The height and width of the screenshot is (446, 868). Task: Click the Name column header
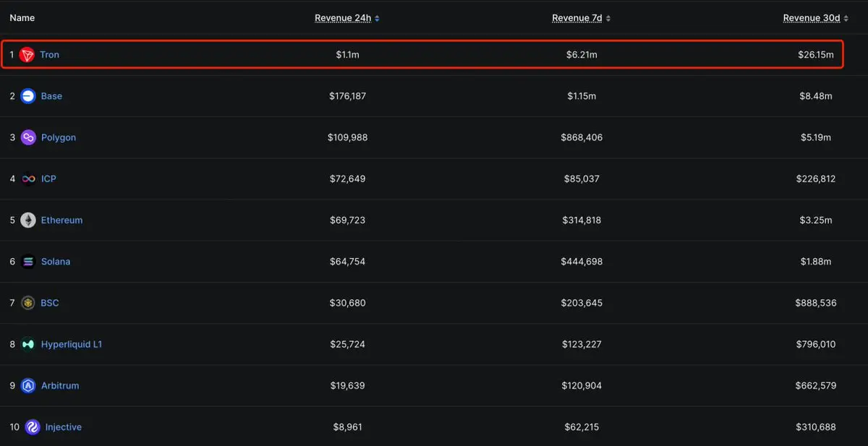click(x=22, y=18)
